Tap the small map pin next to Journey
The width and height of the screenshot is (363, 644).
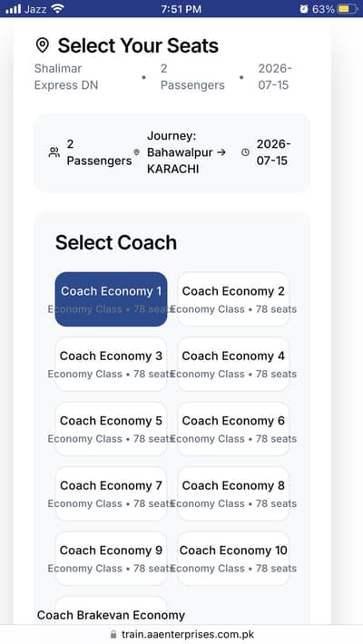[x=137, y=152]
